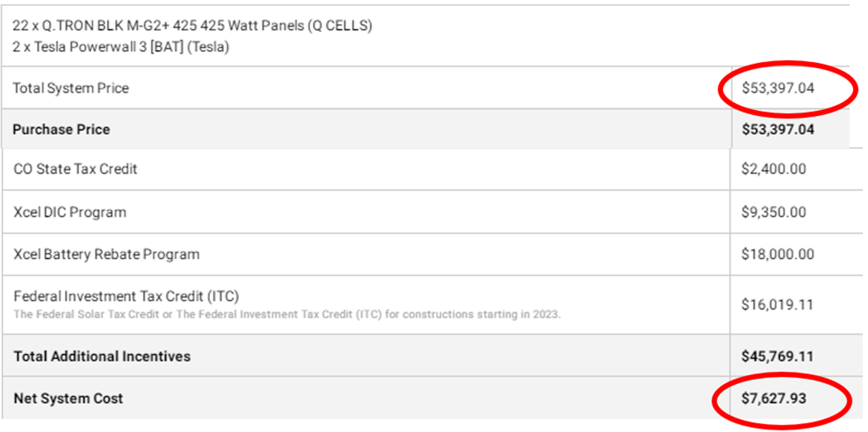This screenshot has width=868, height=432.
Task: Select the Federal Investment Tax Credit (ITC) label
Action: [x=126, y=296]
